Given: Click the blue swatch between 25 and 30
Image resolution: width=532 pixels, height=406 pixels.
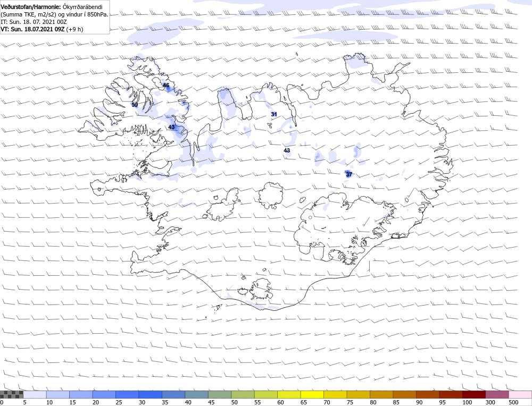Looking at the screenshot, I should tap(127, 394).
